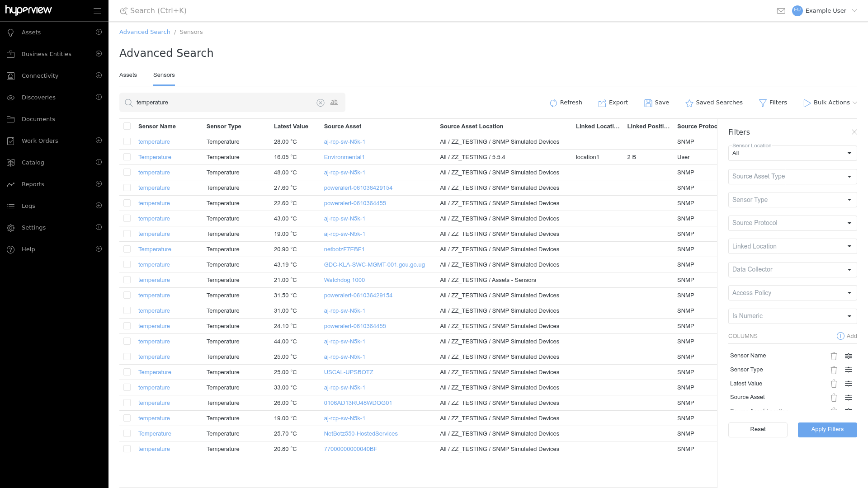868x488 pixels.
Task: Click the Apply Filters button
Action: (x=827, y=430)
